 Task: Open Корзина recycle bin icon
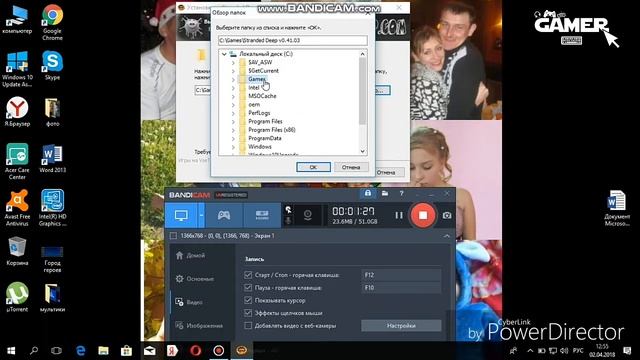(x=17, y=251)
